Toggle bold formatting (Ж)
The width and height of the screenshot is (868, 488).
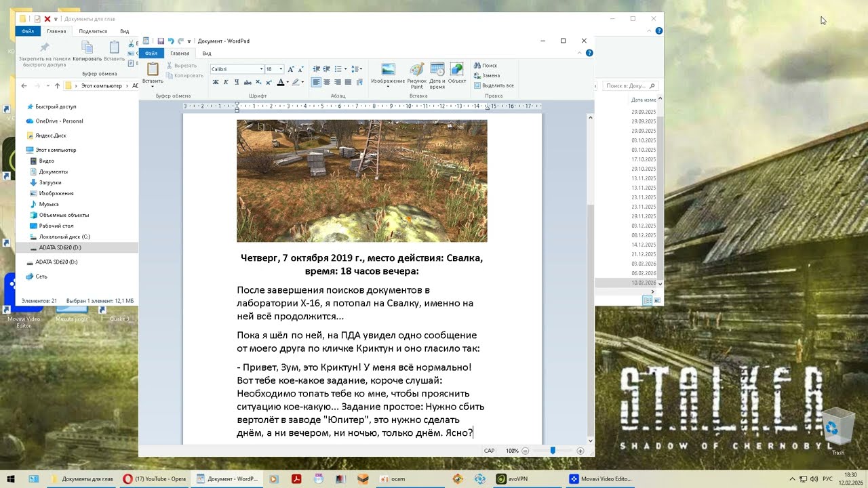point(216,82)
